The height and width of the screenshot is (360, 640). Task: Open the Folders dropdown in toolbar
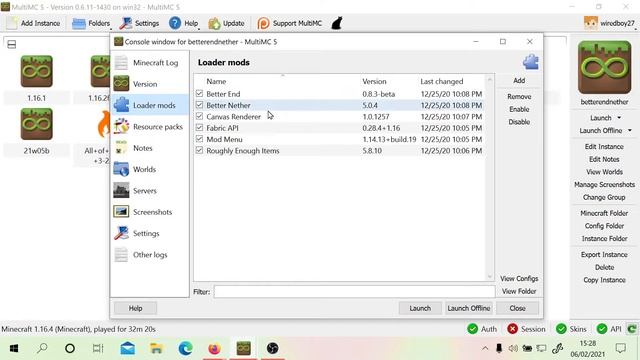pos(91,23)
